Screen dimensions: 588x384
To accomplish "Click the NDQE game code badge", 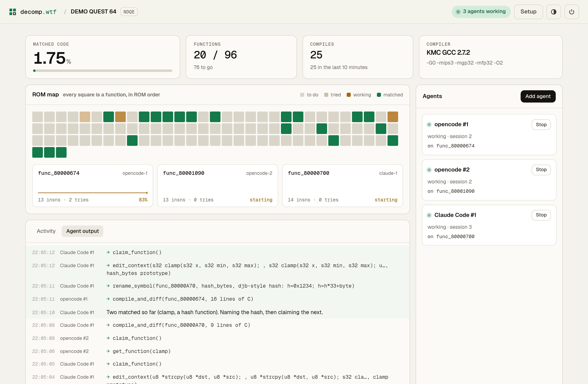I will coord(129,12).
